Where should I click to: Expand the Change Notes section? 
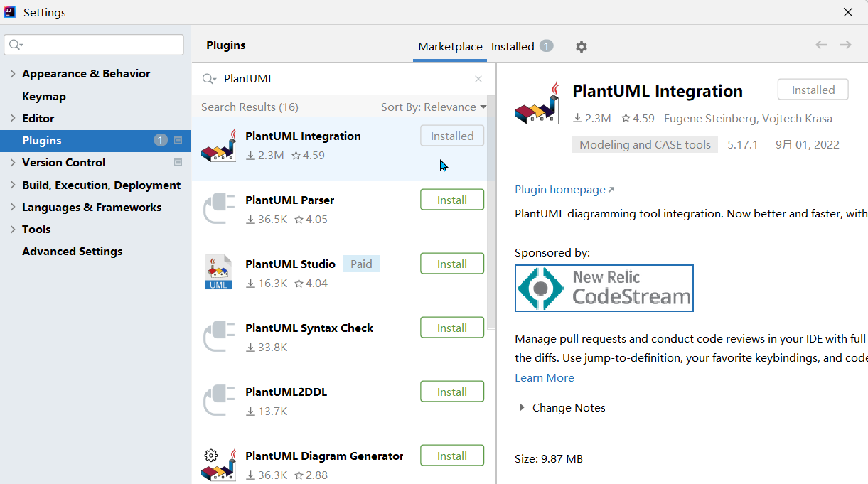click(523, 408)
